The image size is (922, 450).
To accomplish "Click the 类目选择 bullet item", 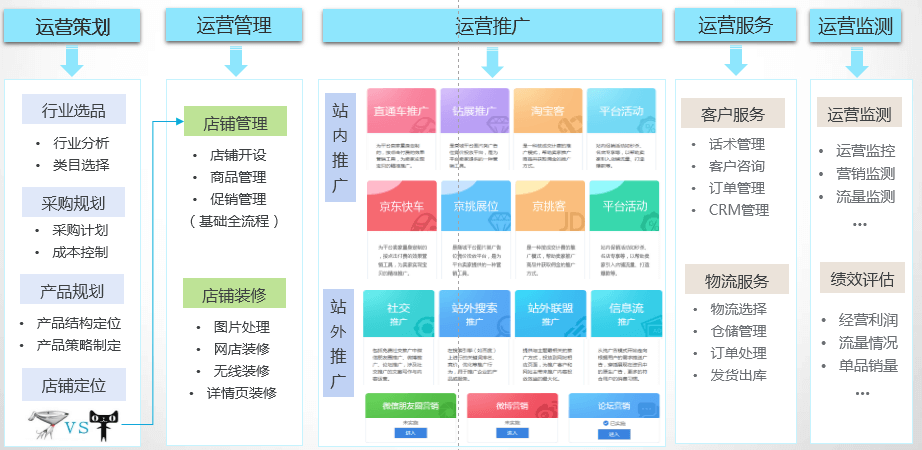I will pyautogui.click(x=81, y=165).
